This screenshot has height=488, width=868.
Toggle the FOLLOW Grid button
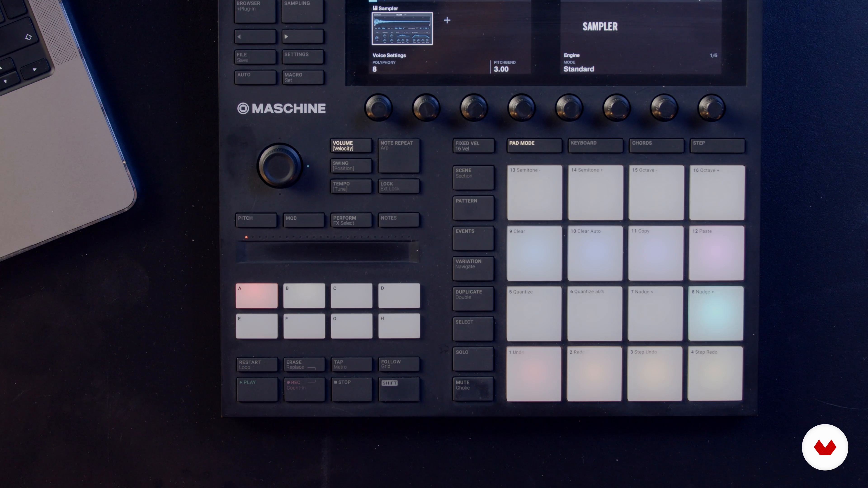[399, 364]
